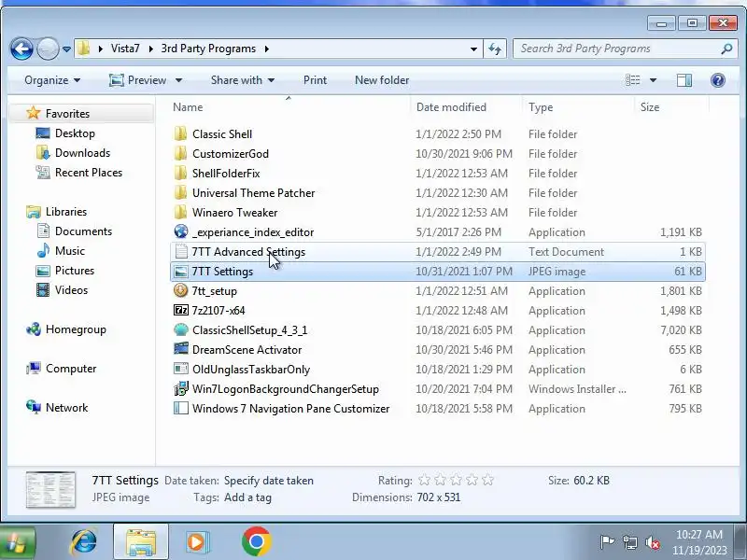Select Windows 7 Navigation Pane Customizer icon
747x560 pixels.
(x=180, y=408)
